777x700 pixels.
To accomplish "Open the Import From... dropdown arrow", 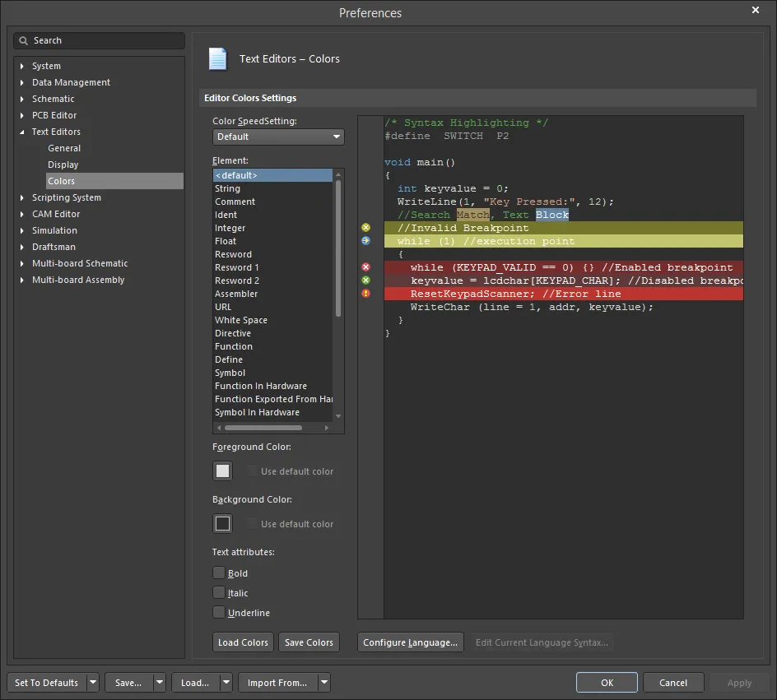I will coord(324,682).
